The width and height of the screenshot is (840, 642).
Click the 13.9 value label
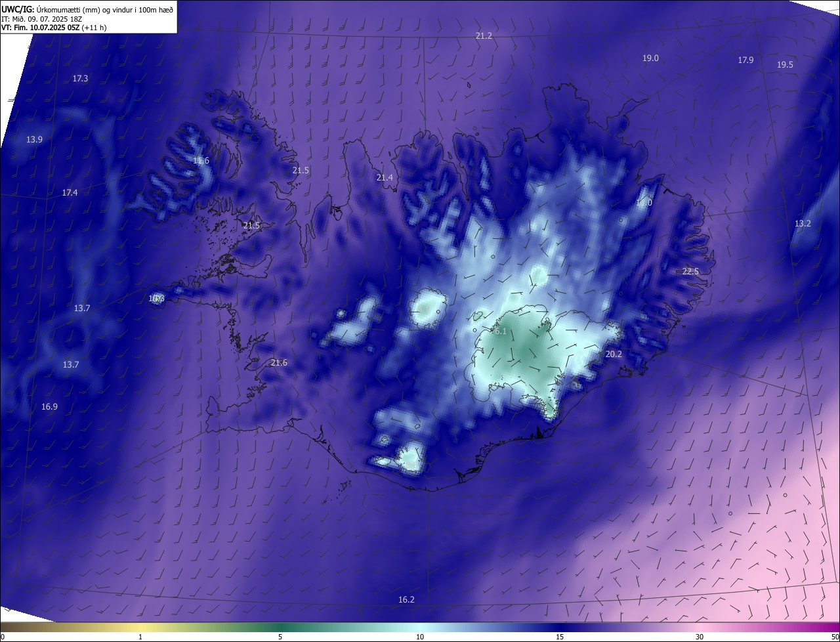[x=34, y=140]
